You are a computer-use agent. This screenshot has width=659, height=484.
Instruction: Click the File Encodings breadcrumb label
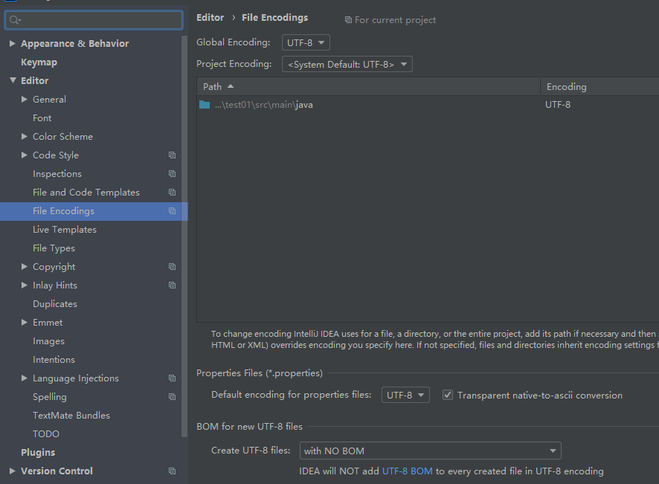275,18
